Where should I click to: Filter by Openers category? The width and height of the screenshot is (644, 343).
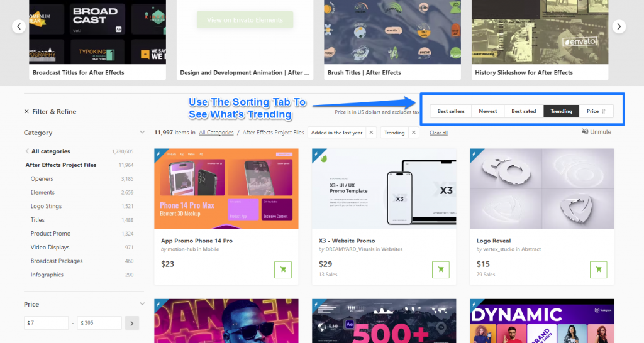click(42, 179)
